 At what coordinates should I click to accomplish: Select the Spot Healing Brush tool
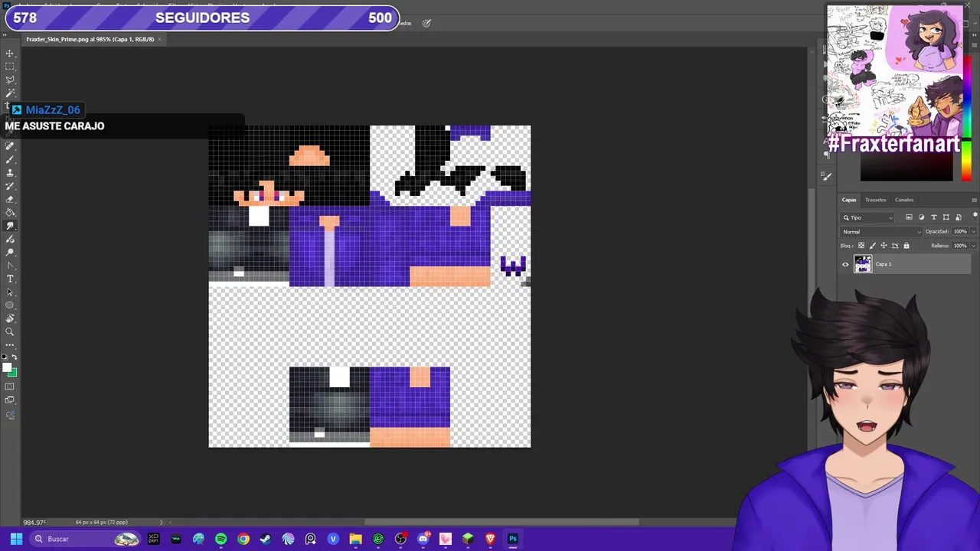tap(10, 146)
